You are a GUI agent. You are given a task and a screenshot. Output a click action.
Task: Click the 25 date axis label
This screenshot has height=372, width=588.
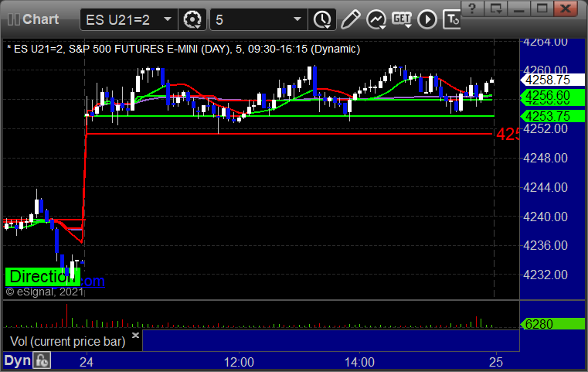click(496, 362)
